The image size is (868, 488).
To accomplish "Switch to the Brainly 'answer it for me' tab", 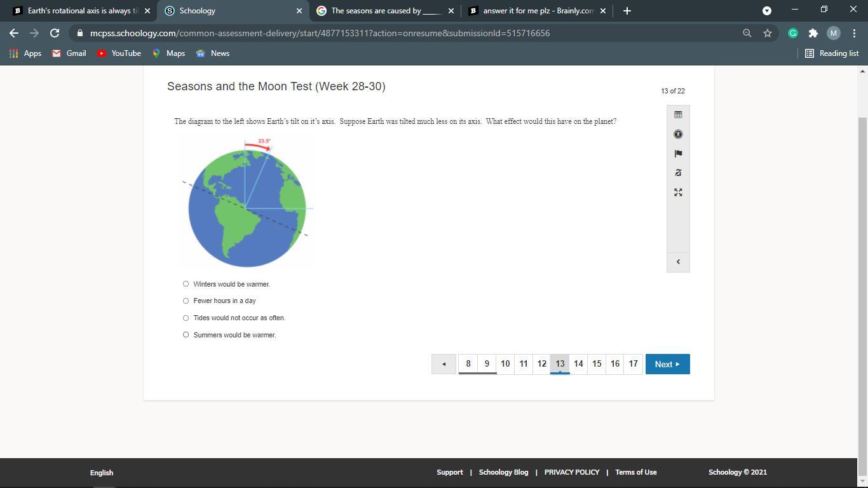I will 537,11.
